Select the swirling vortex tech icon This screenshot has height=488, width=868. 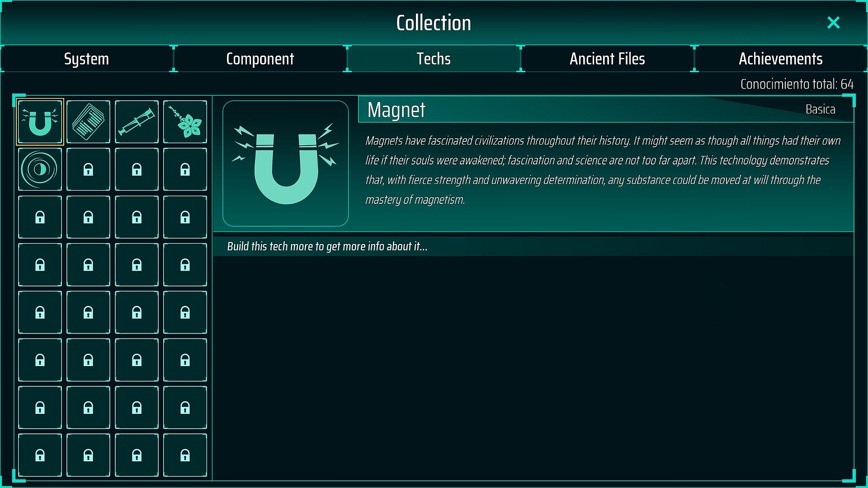(40, 169)
